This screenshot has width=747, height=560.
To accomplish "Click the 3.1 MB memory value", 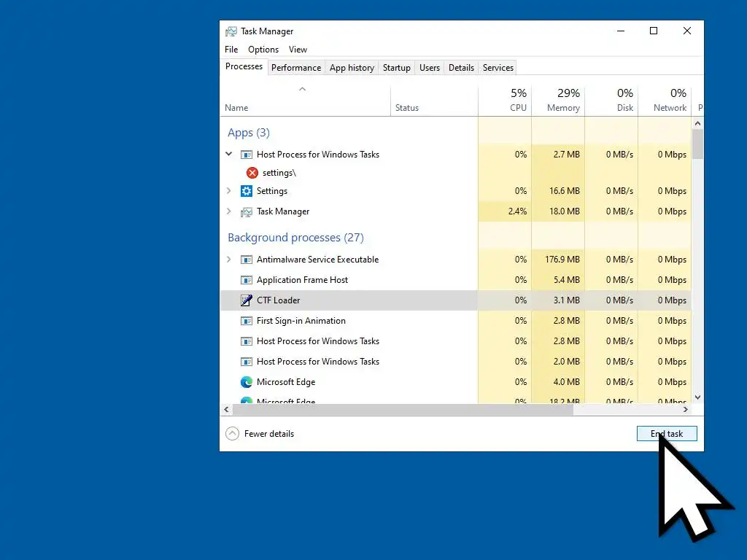I will pos(566,300).
